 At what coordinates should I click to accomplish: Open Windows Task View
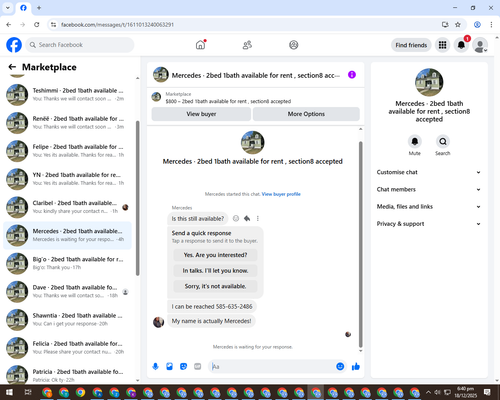[28, 392]
